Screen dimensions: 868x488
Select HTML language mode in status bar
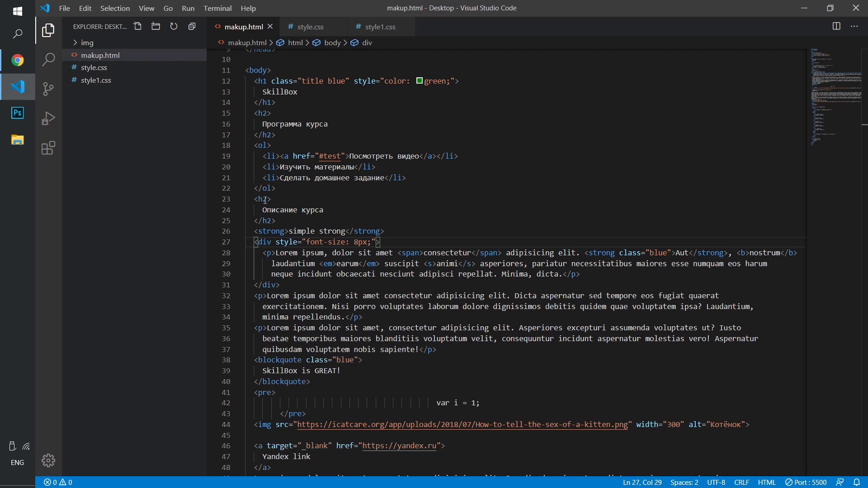pyautogui.click(x=767, y=483)
